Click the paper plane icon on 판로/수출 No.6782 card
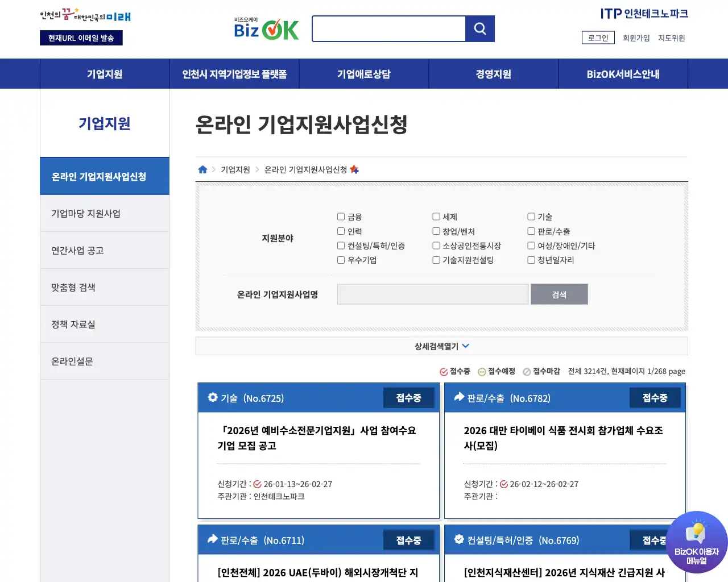Screen dimensions: 728x582 pos(458,397)
